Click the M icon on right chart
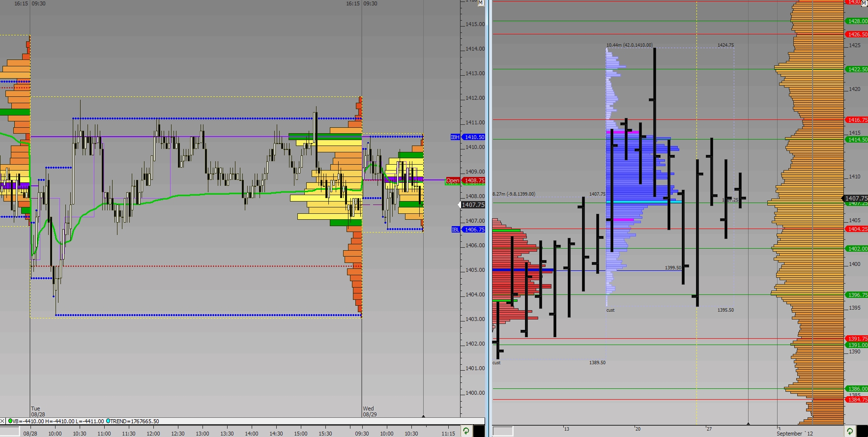This screenshot has height=437, width=868. tap(864, 3)
